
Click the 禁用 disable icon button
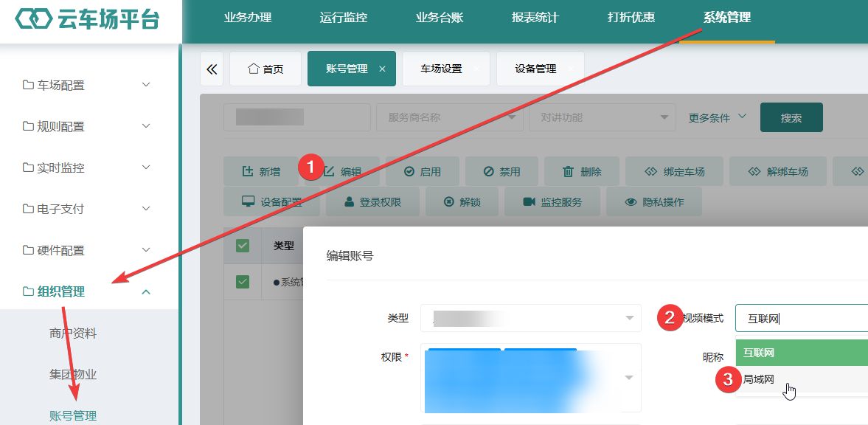[501, 171]
